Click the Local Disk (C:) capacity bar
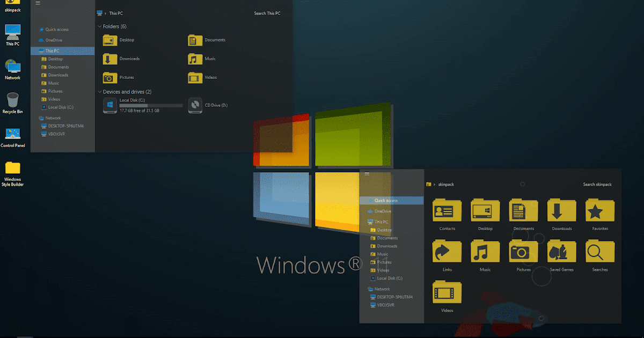The image size is (644, 338). click(151, 106)
